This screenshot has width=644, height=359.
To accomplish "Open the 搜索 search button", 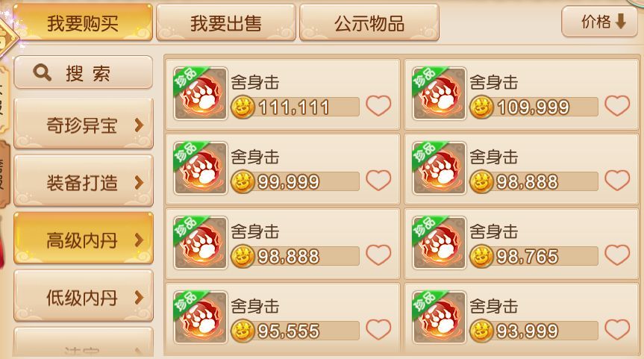I will [84, 72].
